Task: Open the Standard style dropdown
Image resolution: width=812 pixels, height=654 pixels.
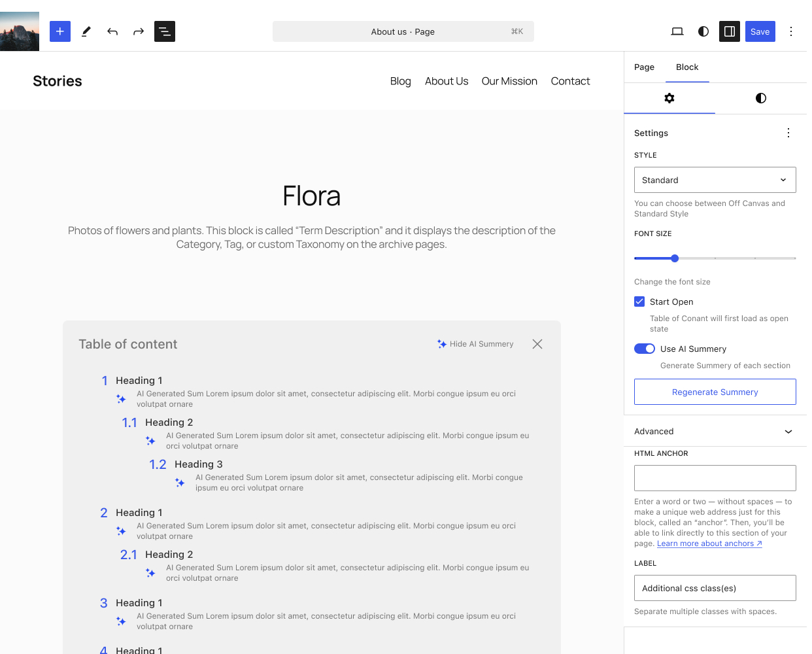Action: coord(715,180)
